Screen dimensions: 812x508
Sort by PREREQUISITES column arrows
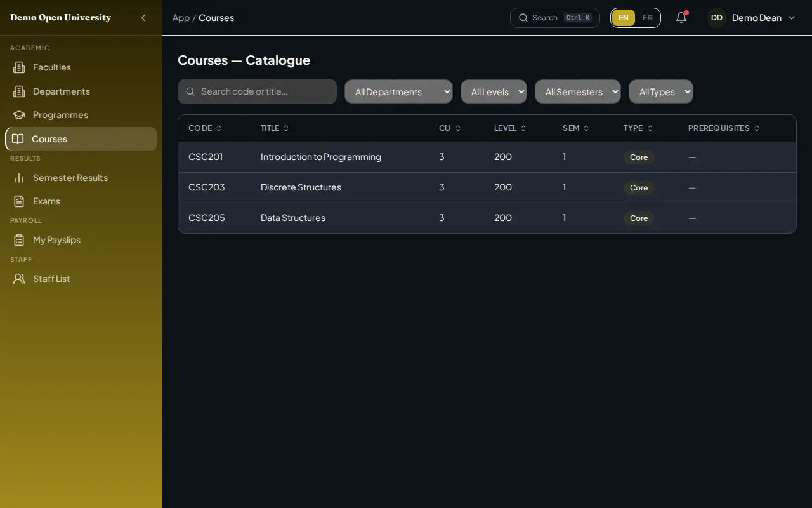click(x=757, y=128)
